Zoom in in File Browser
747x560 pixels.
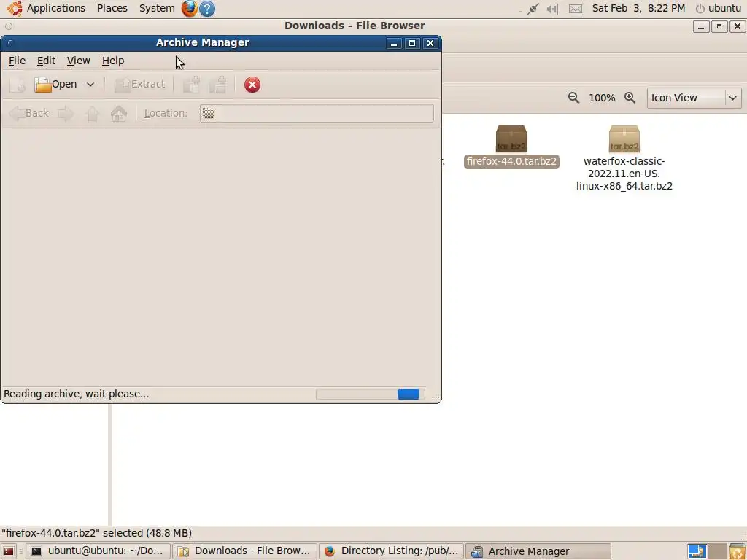[x=630, y=98]
